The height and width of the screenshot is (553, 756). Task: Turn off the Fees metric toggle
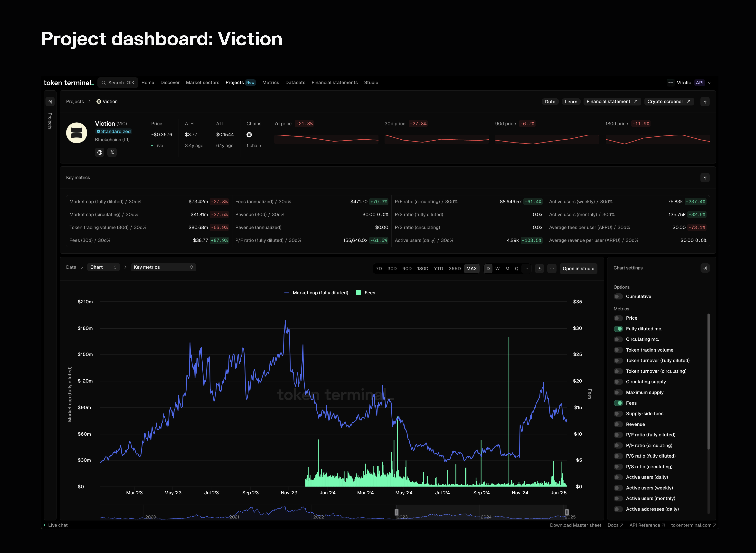click(x=618, y=403)
